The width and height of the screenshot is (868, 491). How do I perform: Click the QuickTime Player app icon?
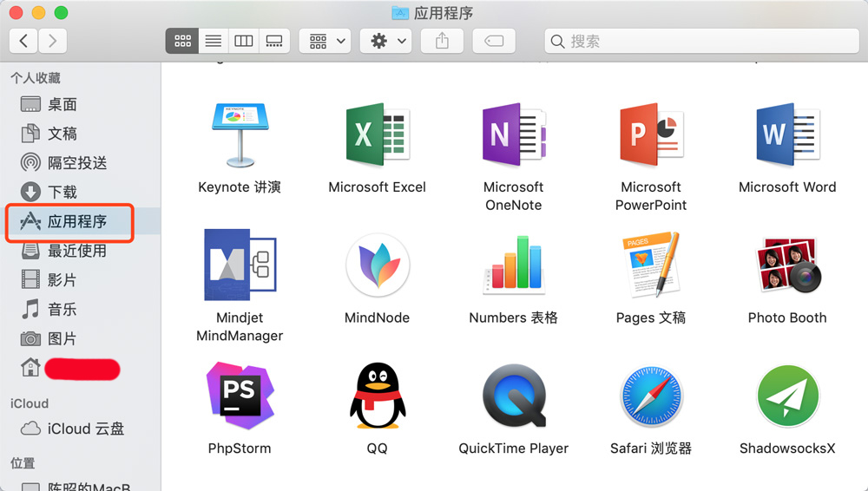pyautogui.click(x=514, y=396)
